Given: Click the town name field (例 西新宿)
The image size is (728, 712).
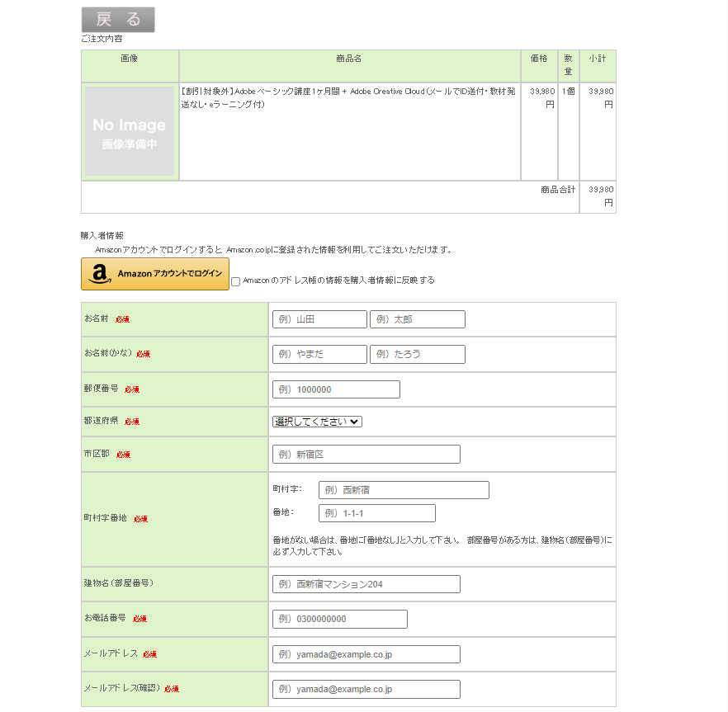Looking at the screenshot, I should 404,490.
